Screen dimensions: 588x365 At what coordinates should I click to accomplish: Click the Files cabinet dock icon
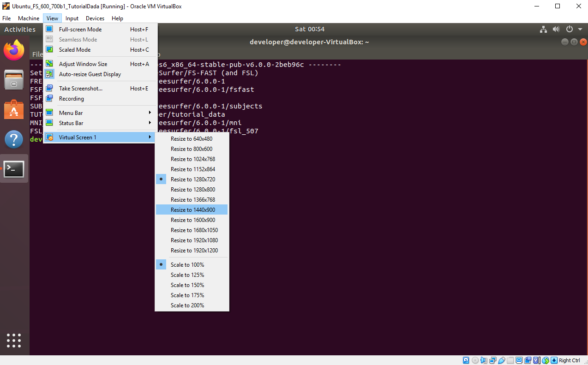pos(14,80)
